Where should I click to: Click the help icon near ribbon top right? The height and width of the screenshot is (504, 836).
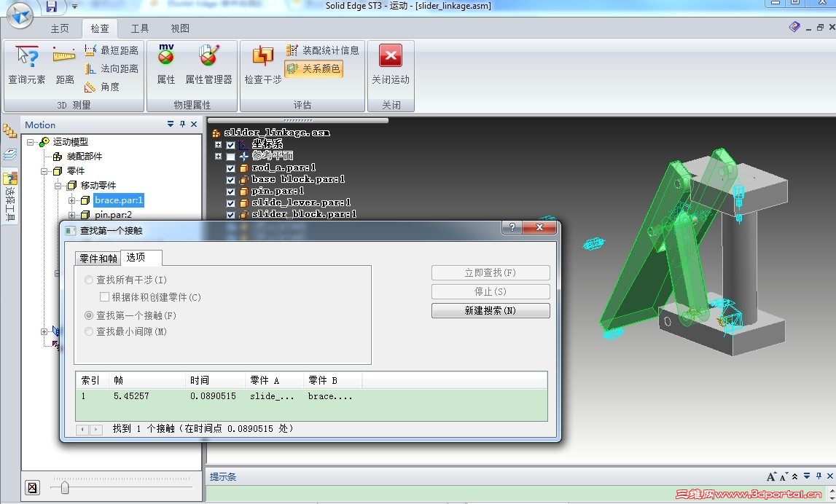(794, 27)
